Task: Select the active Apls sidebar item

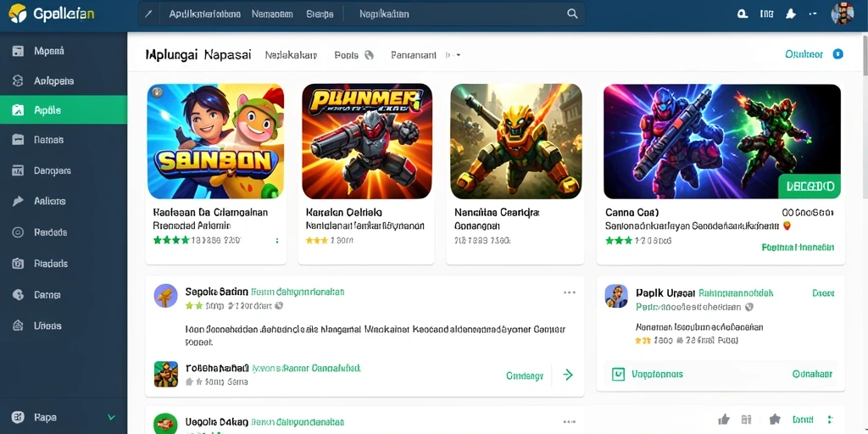Action: [x=64, y=109]
